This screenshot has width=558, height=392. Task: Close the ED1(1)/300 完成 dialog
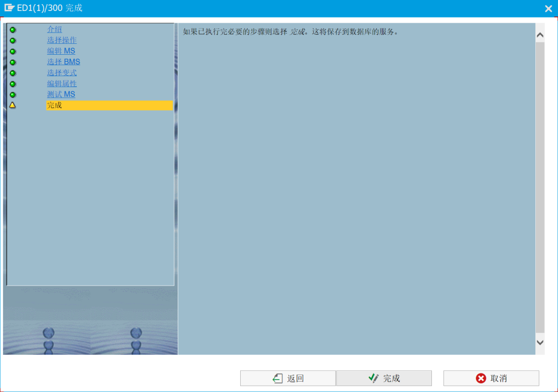pos(548,9)
